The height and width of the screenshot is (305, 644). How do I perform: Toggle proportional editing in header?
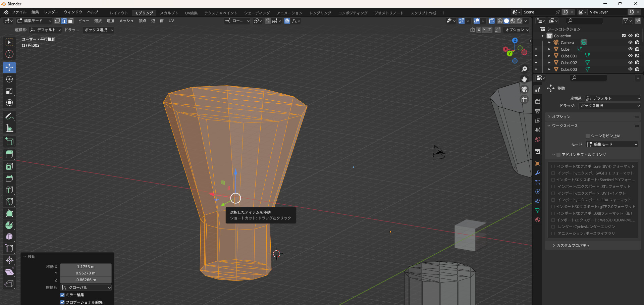pyautogui.click(x=287, y=21)
